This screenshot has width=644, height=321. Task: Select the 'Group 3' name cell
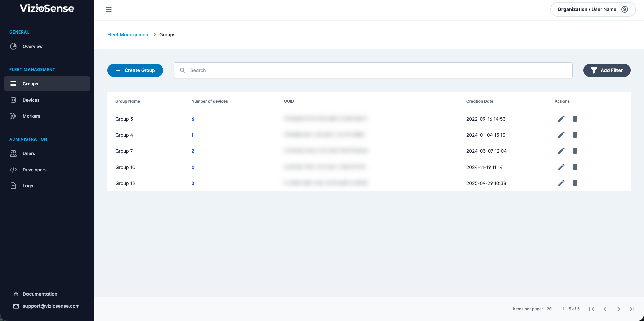(124, 119)
